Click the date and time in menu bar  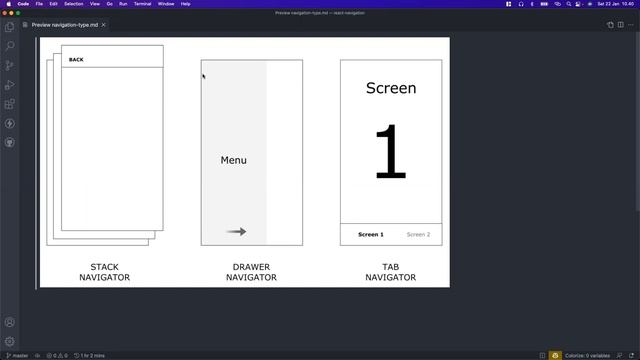616,4
